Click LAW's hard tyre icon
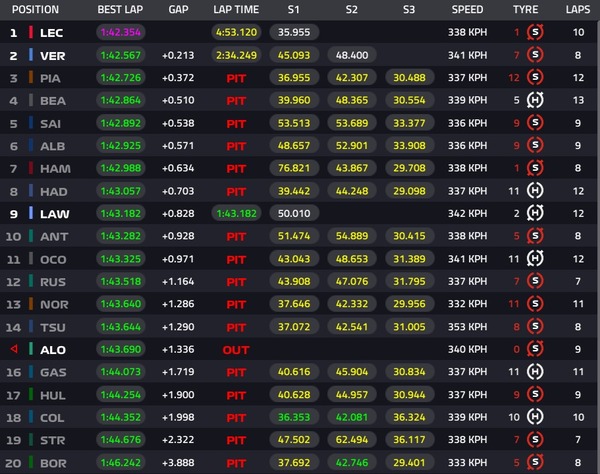This screenshot has height=474, width=600. (535, 213)
